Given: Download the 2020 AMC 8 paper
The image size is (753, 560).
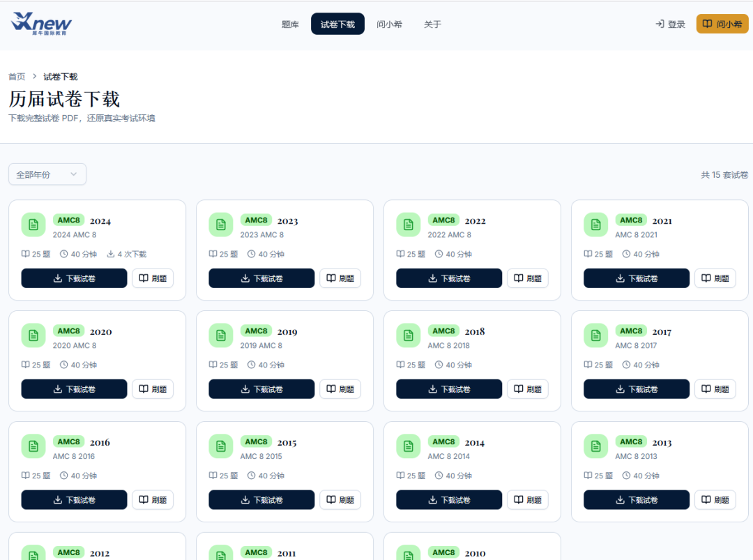Looking at the screenshot, I should point(74,389).
